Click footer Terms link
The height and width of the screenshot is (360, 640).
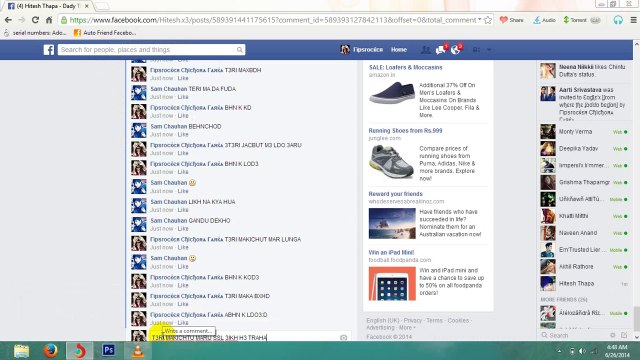[434, 320]
